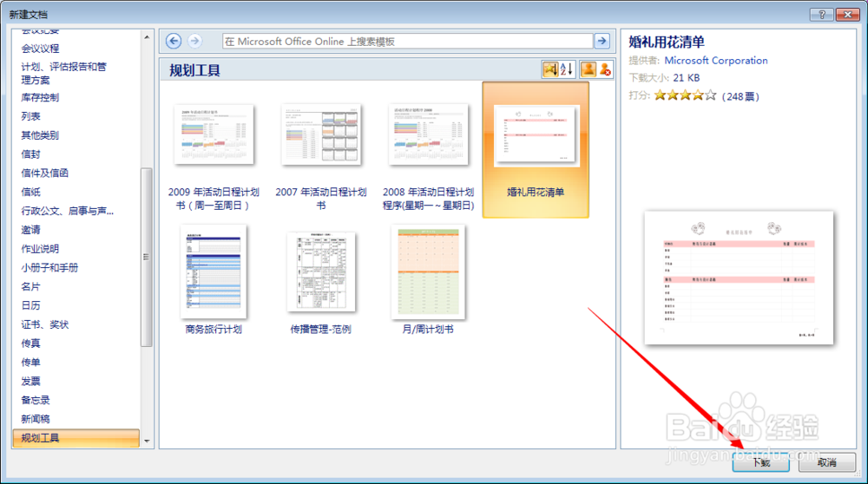Screen dimensions: 868x484
Task: Click the large 婚礼用花清单 preview image
Action: [x=739, y=278]
